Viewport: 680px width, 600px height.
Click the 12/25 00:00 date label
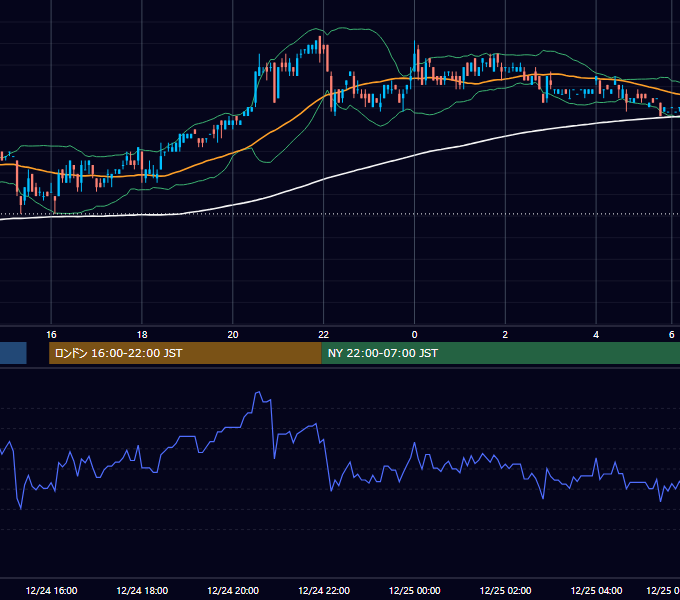tap(415, 590)
